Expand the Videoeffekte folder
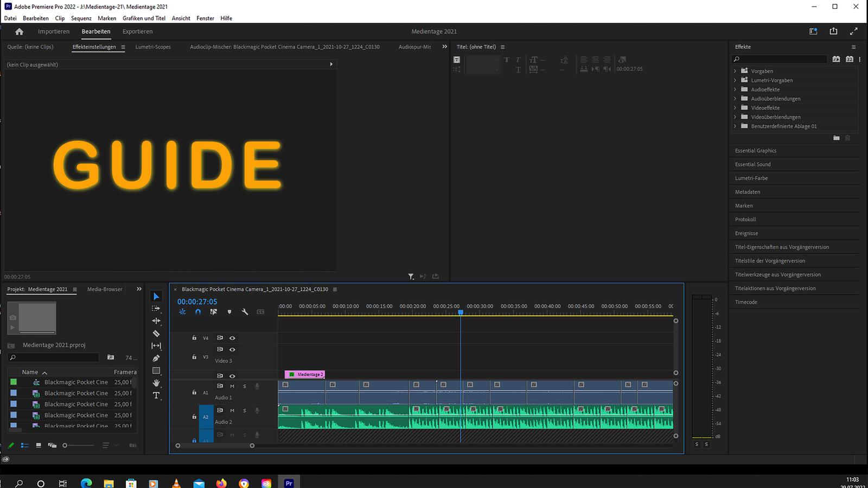868x488 pixels. point(735,108)
